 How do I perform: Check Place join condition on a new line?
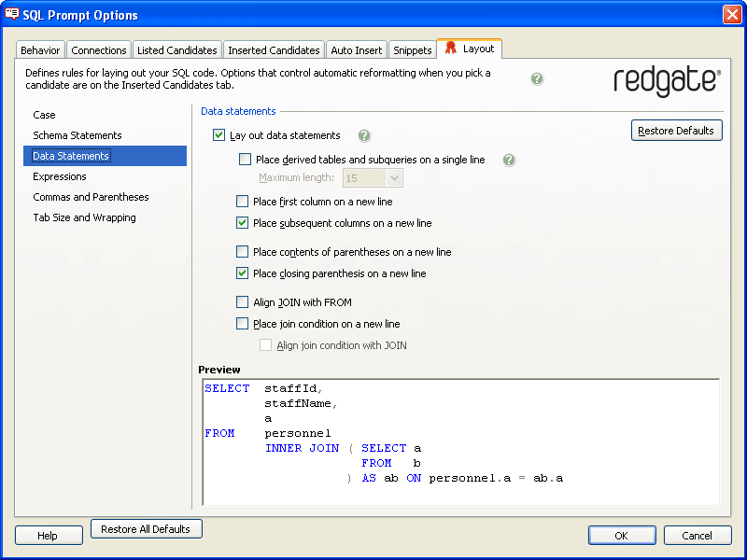click(243, 324)
